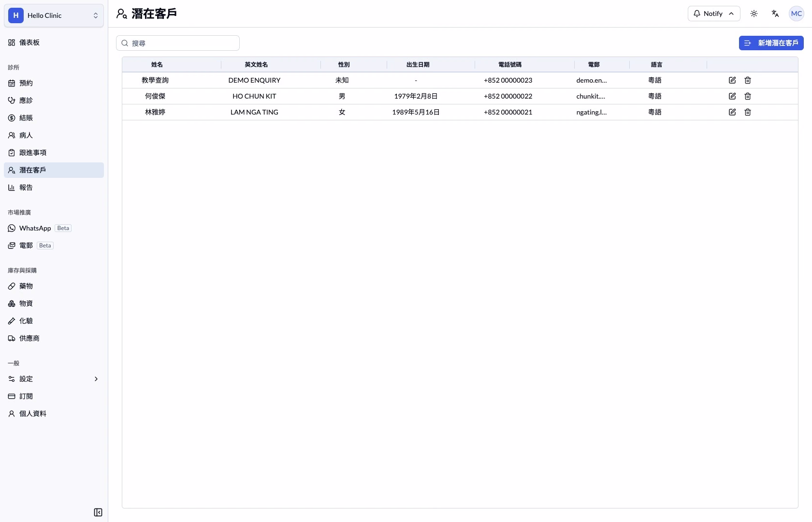Click the 1989年5月16日 birth date cell

[416, 112]
